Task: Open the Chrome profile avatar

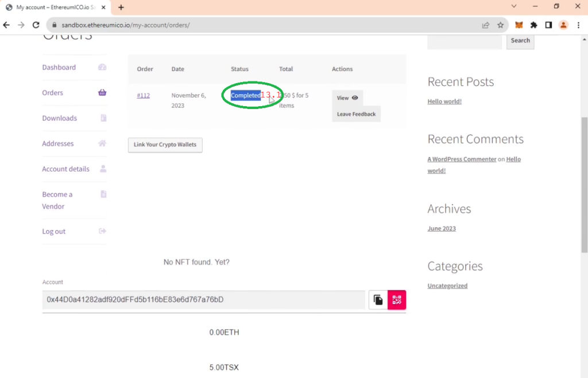Action: coord(563,25)
